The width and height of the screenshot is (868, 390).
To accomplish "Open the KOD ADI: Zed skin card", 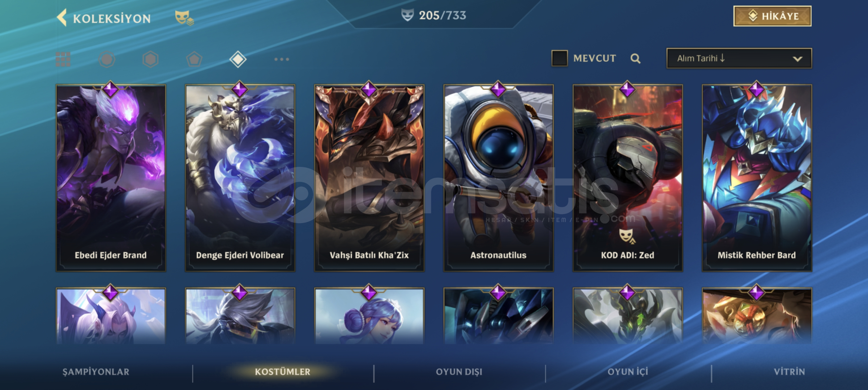I will 628,178.
